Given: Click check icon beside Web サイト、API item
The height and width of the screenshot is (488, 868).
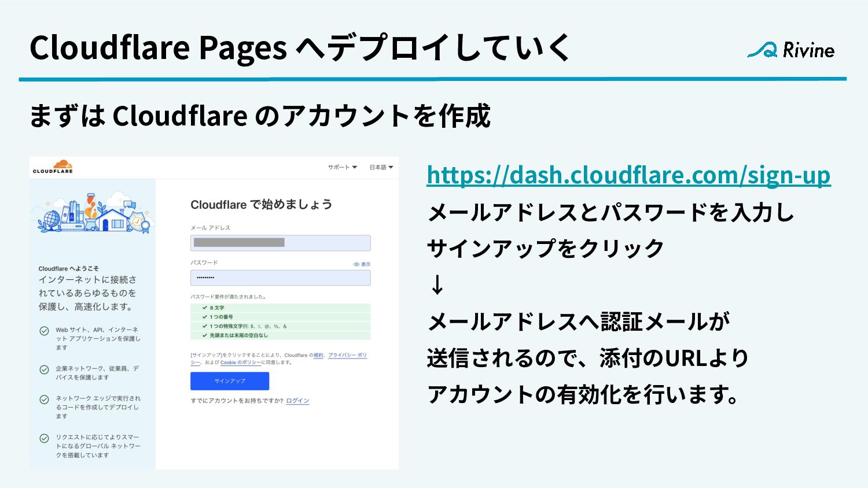Looking at the screenshot, I should (x=44, y=331).
